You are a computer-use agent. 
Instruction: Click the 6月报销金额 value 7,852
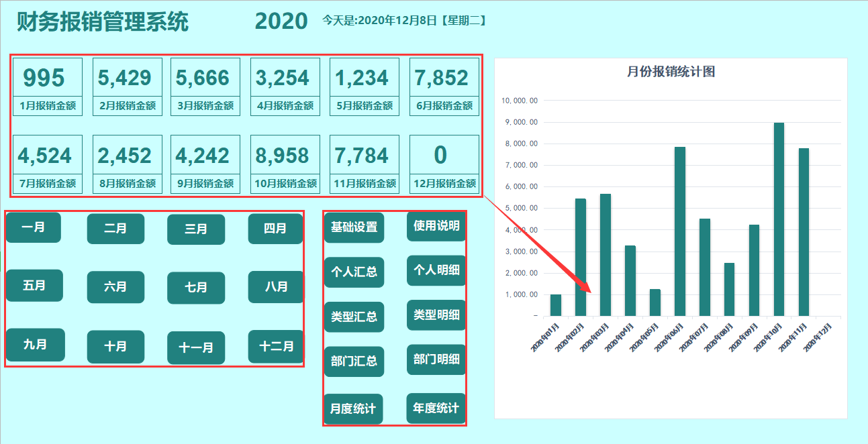tap(442, 78)
